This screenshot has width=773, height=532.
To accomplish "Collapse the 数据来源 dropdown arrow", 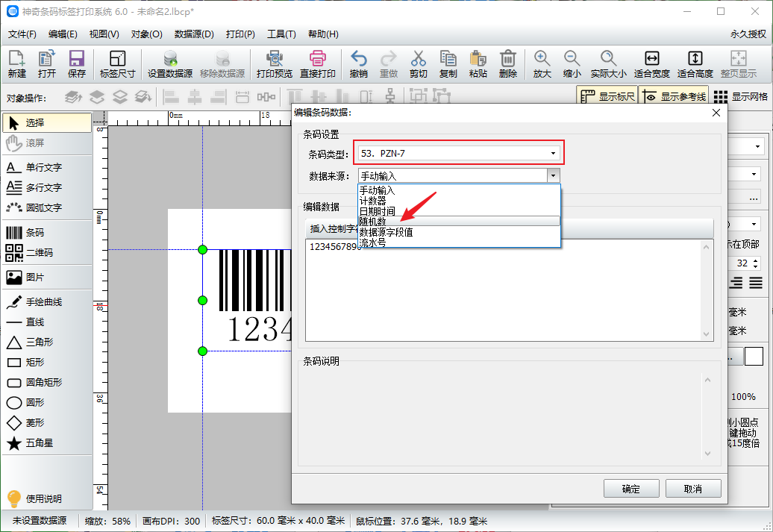I will pos(553,176).
